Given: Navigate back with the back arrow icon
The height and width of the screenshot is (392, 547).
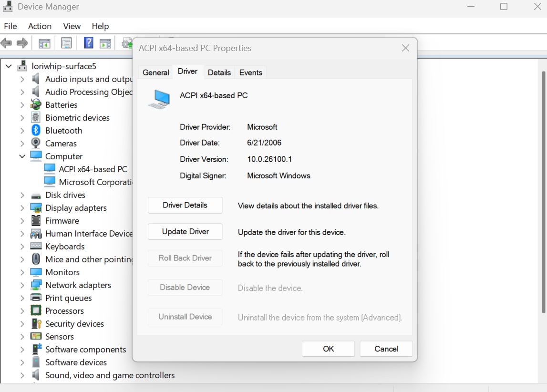Looking at the screenshot, I should (x=6, y=42).
